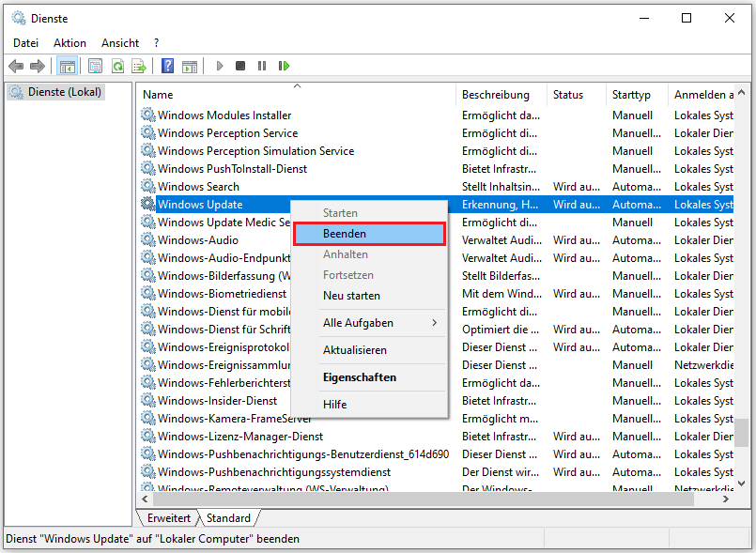Open the Datei menu
The width and height of the screenshot is (756, 553).
click(26, 43)
